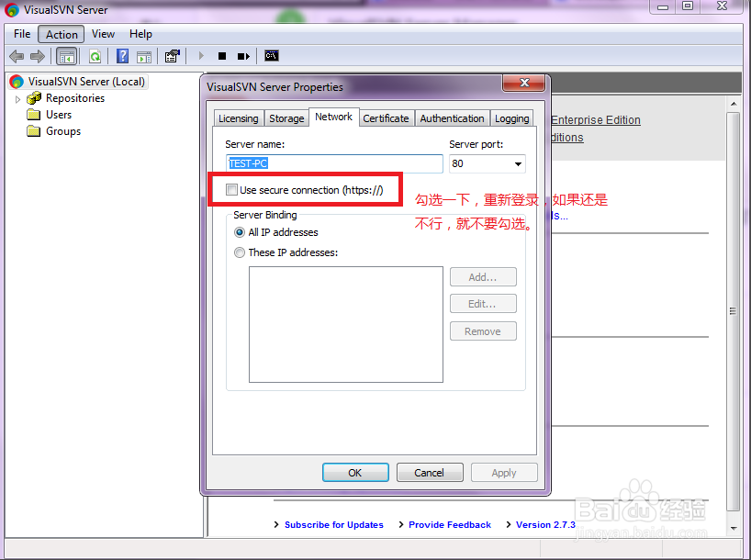Minimize the VisualSVN Server window
The width and height of the screenshot is (751, 560).
coord(663,6)
